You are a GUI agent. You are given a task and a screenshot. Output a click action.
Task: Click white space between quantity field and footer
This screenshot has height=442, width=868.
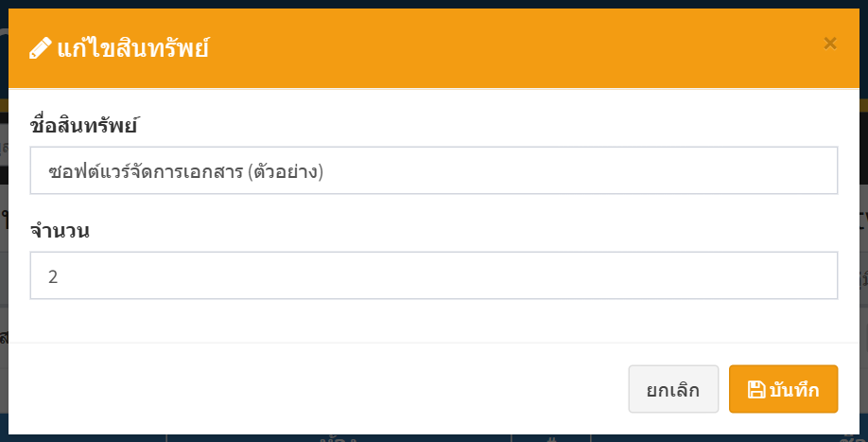pos(433,321)
